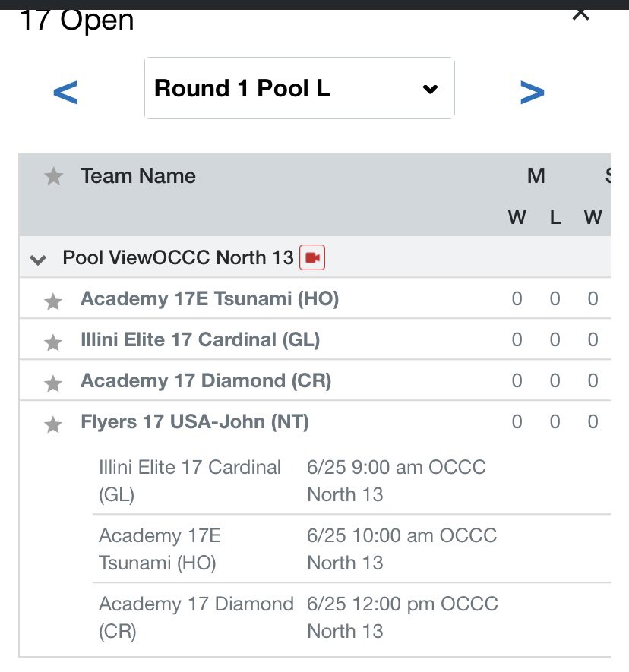Click the red video camera icon

[312, 257]
